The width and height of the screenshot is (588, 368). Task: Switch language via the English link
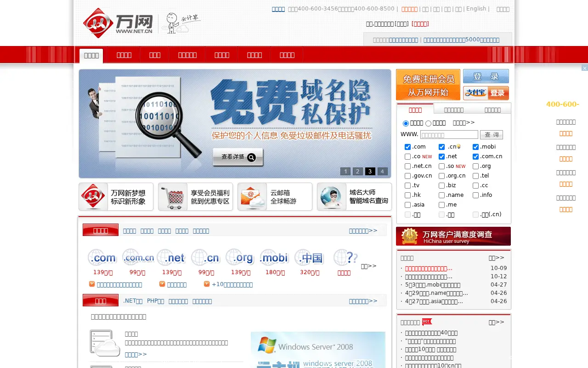click(x=476, y=9)
